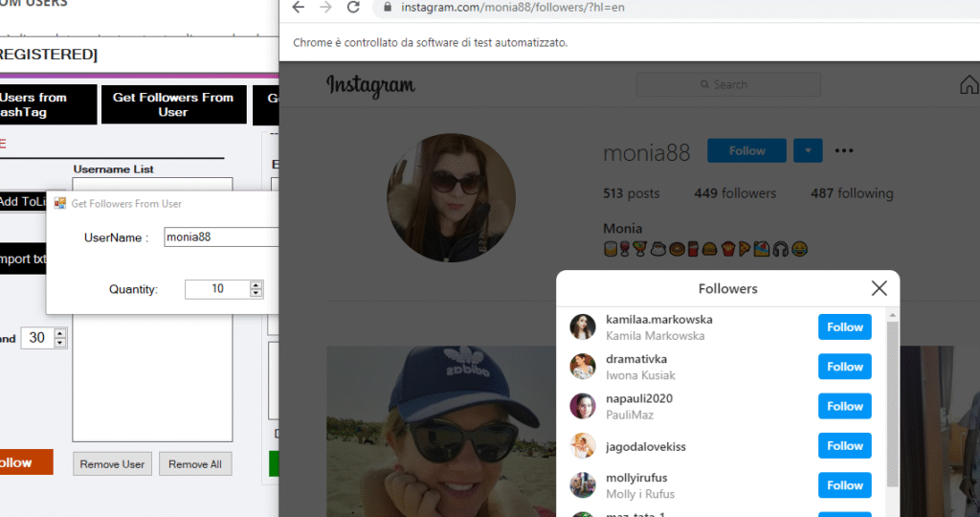980x517 pixels.
Task: Click the Instagram home icon
Action: point(969,85)
